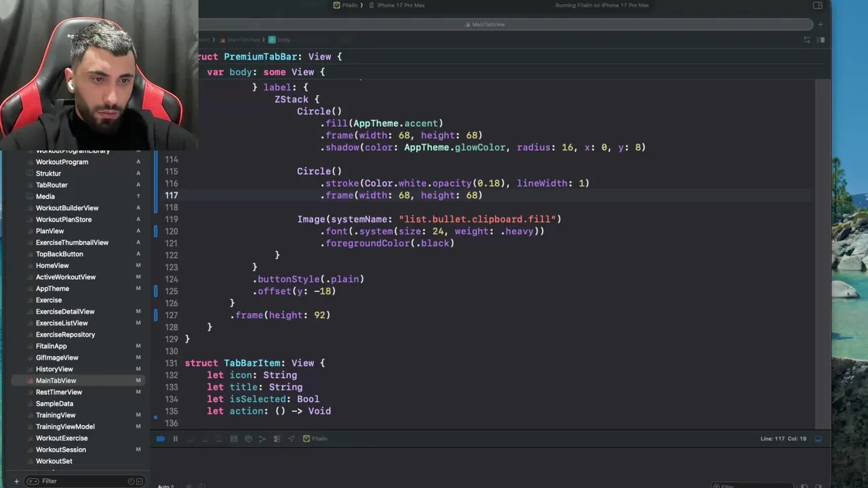Image resolution: width=868 pixels, height=488 pixels.
Task: Open the HomeView file
Action: (52, 266)
